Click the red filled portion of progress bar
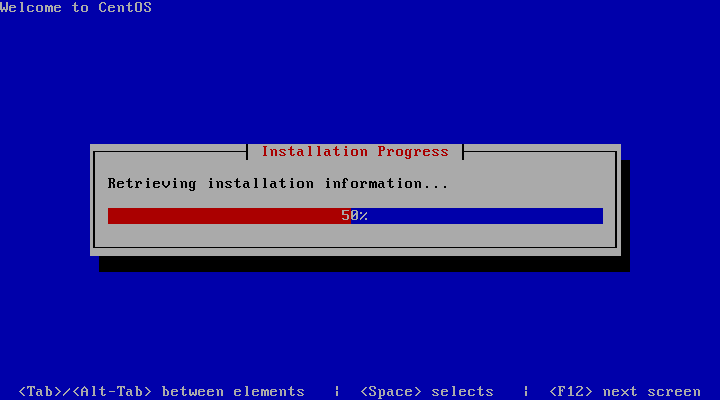This screenshot has height=400, width=720. (x=229, y=216)
